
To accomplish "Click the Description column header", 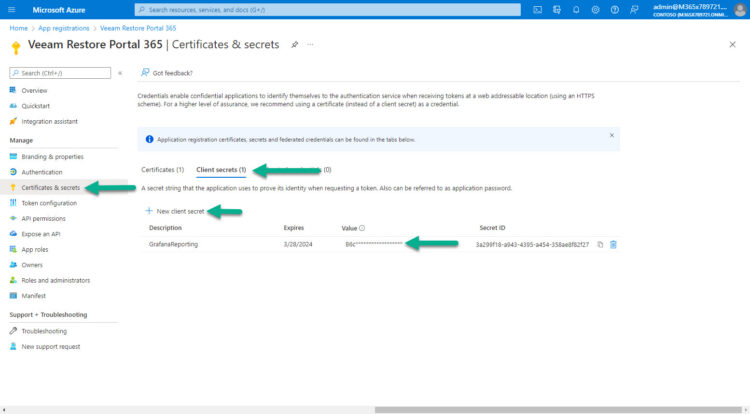I will (x=165, y=228).
